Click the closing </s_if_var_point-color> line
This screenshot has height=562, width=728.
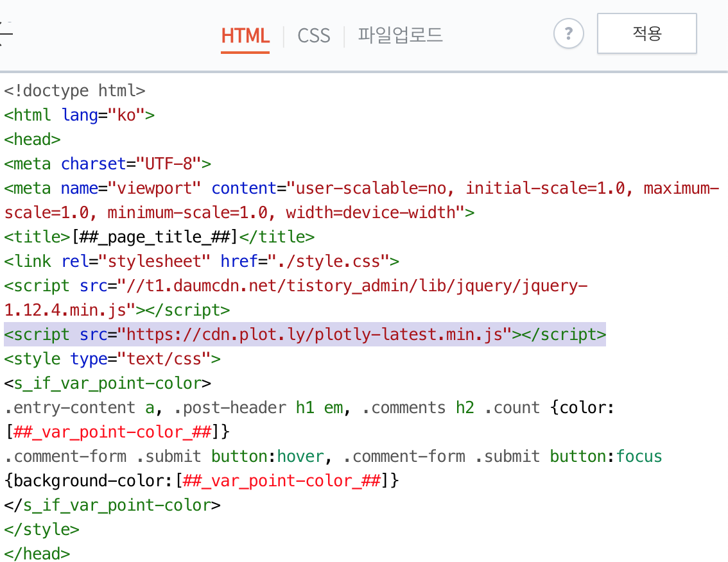pos(112,504)
